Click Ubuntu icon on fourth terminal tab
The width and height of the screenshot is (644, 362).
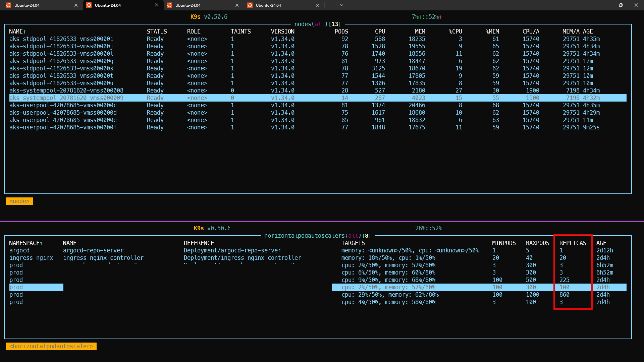(250, 5)
